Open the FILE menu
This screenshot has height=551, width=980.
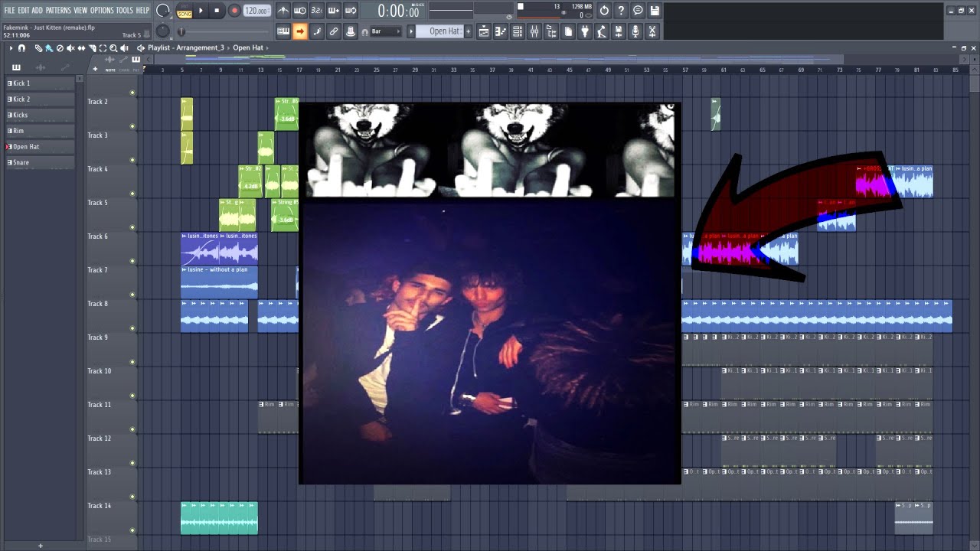(9, 10)
